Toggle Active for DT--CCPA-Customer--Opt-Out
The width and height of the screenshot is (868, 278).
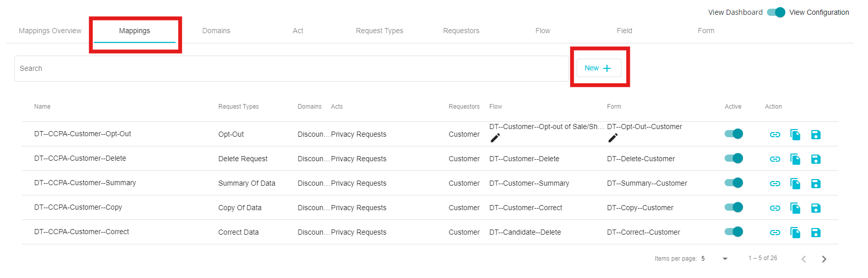point(734,134)
